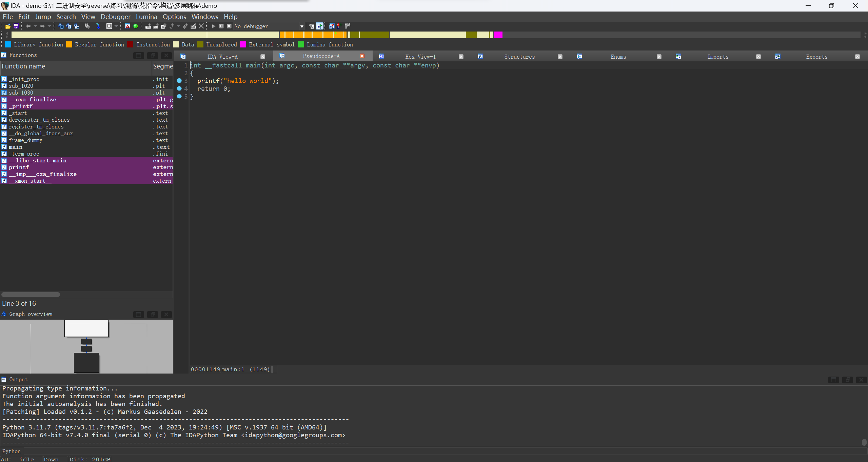Click the delete X icon in toolbar

201,26
